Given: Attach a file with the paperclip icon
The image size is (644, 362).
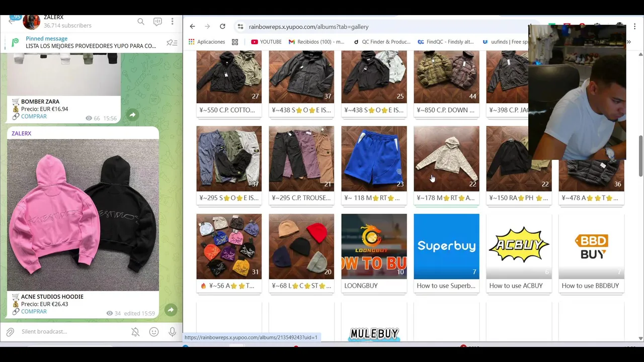Looking at the screenshot, I should point(10,332).
